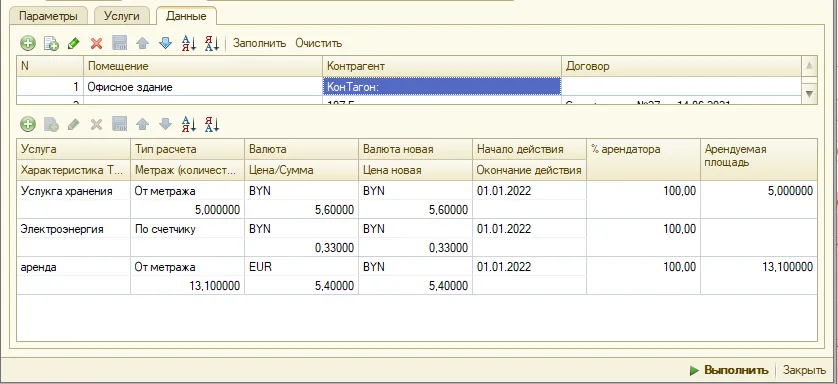Screen dimensions: 838x384
Task: Click the 0,33000 price cell under Цена/Сумма
Action: 301,248
